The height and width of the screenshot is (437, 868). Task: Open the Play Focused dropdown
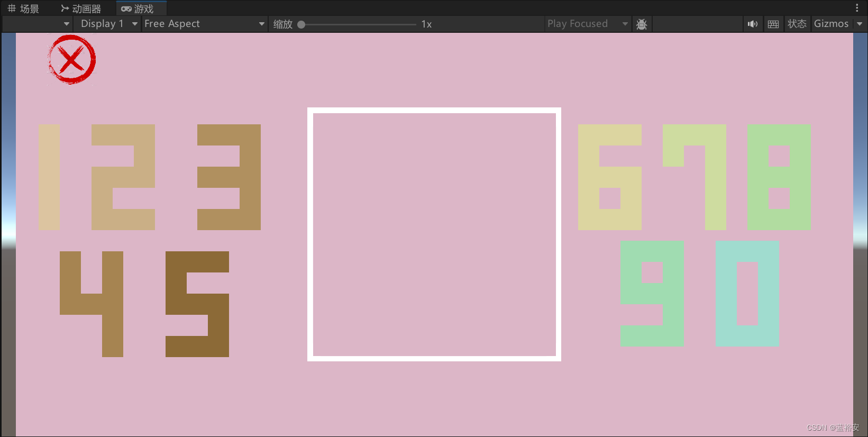point(588,24)
